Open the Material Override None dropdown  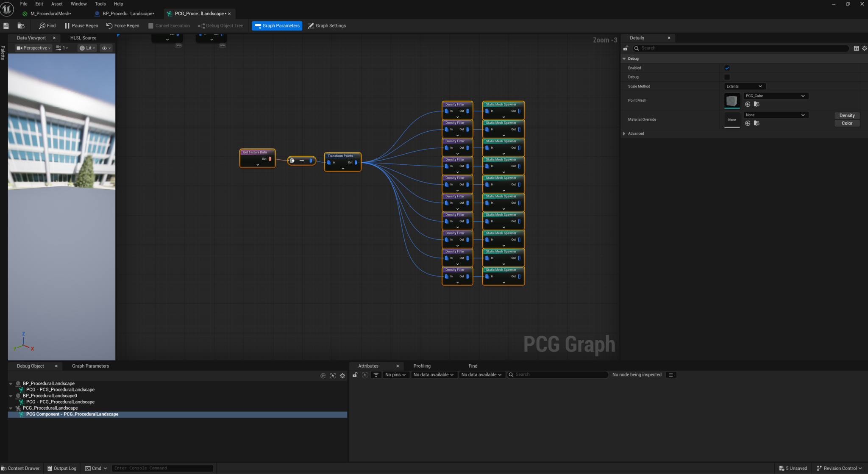(776, 115)
